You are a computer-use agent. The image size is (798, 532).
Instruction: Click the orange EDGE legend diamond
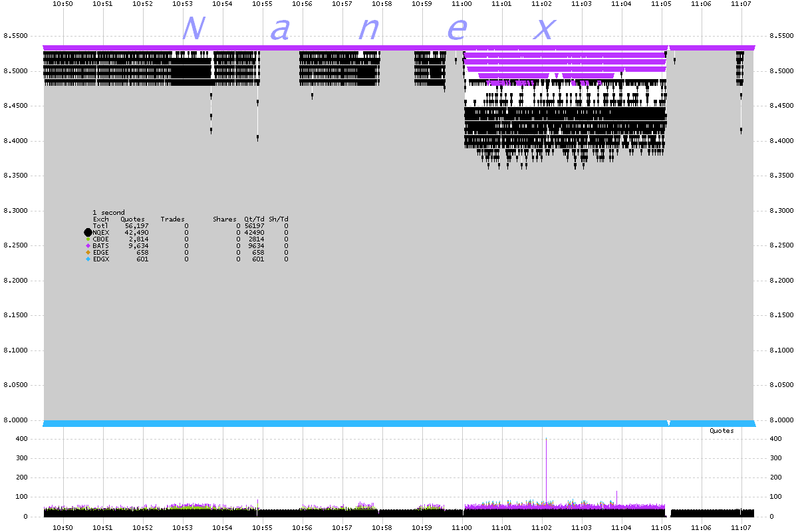[x=88, y=253]
